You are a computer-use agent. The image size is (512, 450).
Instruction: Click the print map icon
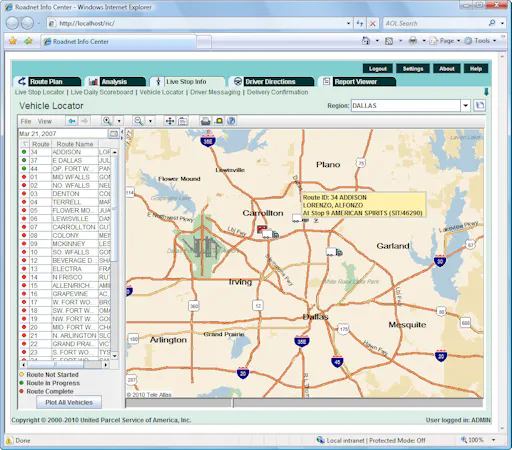pos(205,121)
